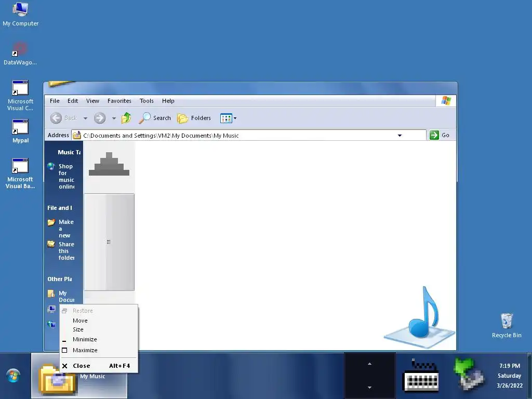Choose Close from the context menu

99,366
